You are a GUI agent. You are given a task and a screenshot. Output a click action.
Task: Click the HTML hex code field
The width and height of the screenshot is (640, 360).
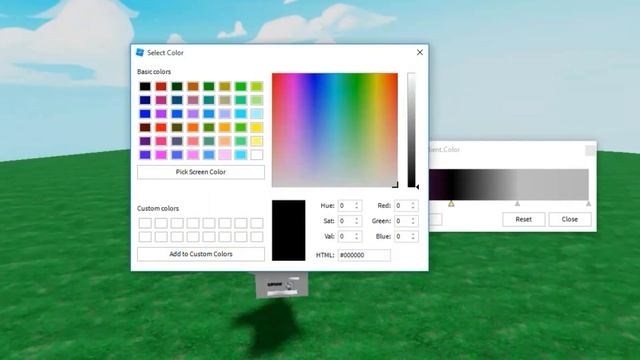pyautogui.click(x=364, y=255)
